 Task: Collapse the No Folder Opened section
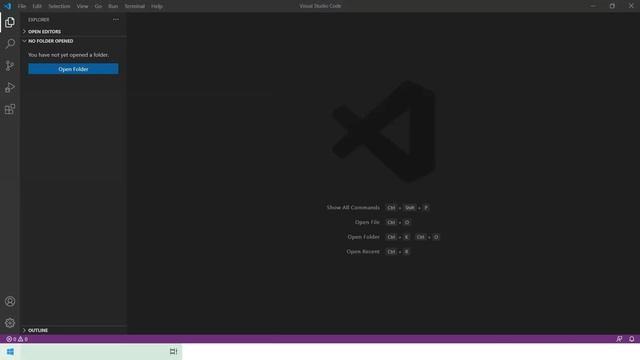[x=73, y=41]
